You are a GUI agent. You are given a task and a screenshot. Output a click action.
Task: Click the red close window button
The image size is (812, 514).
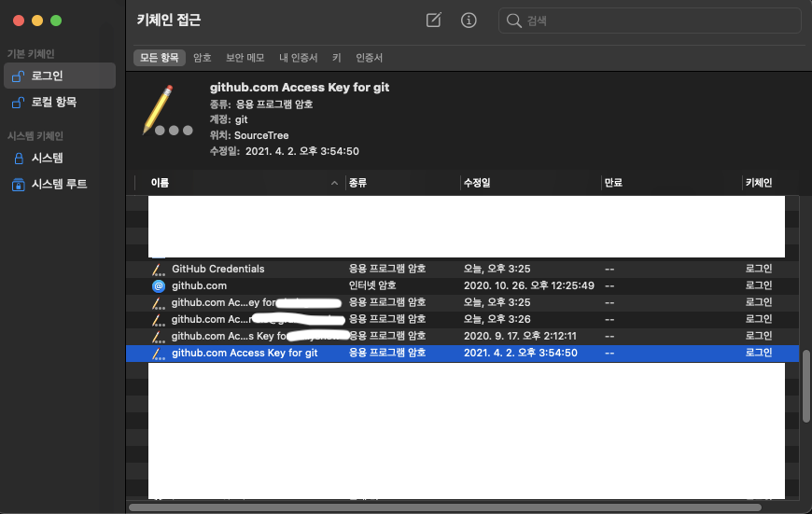[x=19, y=21]
